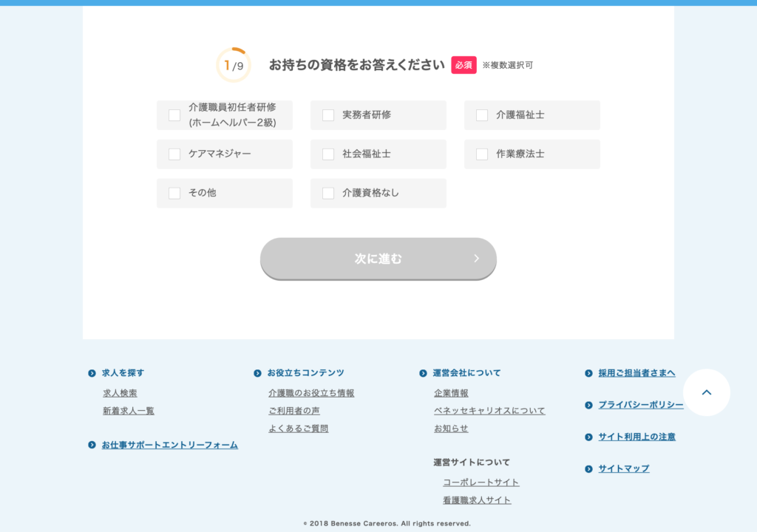Select the その他 checkbox
Viewport: 757px width, 532px height.
tap(174, 193)
